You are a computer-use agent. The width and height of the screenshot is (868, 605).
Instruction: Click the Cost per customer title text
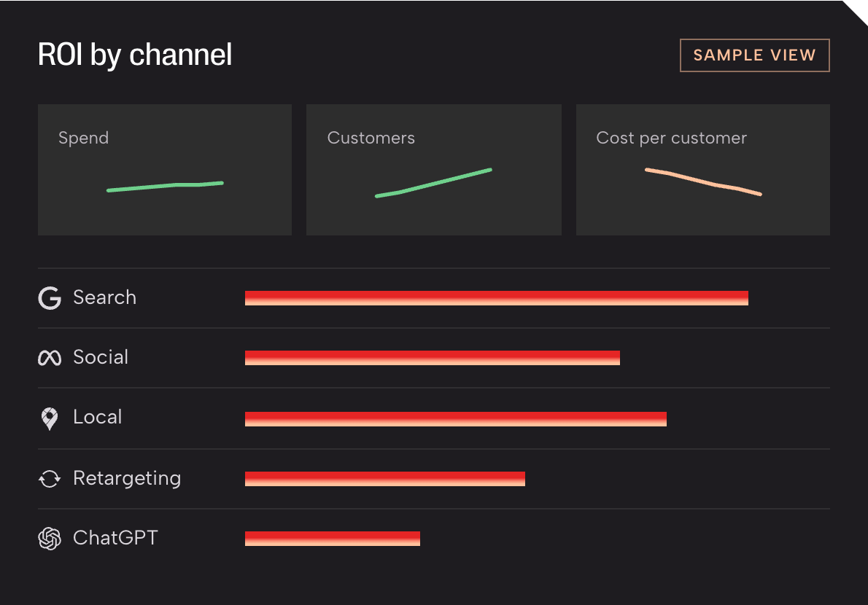point(672,138)
